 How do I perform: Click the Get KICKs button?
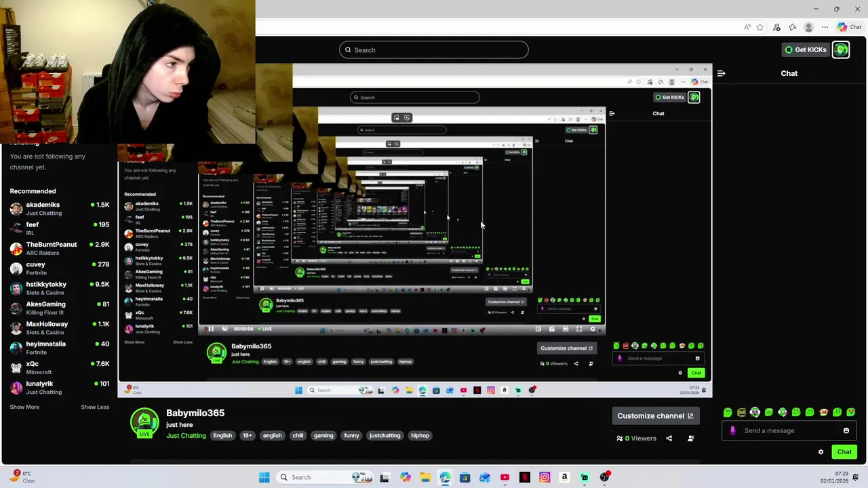pyautogui.click(x=806, y=49)
